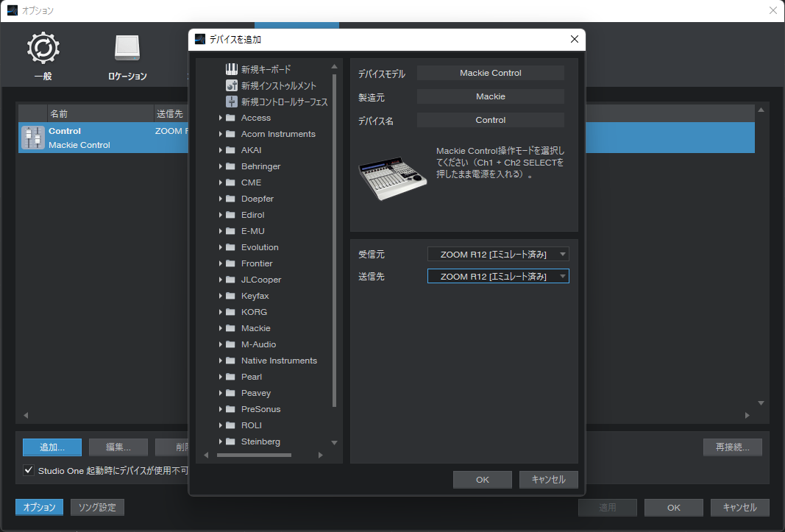Click the Pearl folder icon
Viewport: 785px width, 532px height.
coord(230,377)
